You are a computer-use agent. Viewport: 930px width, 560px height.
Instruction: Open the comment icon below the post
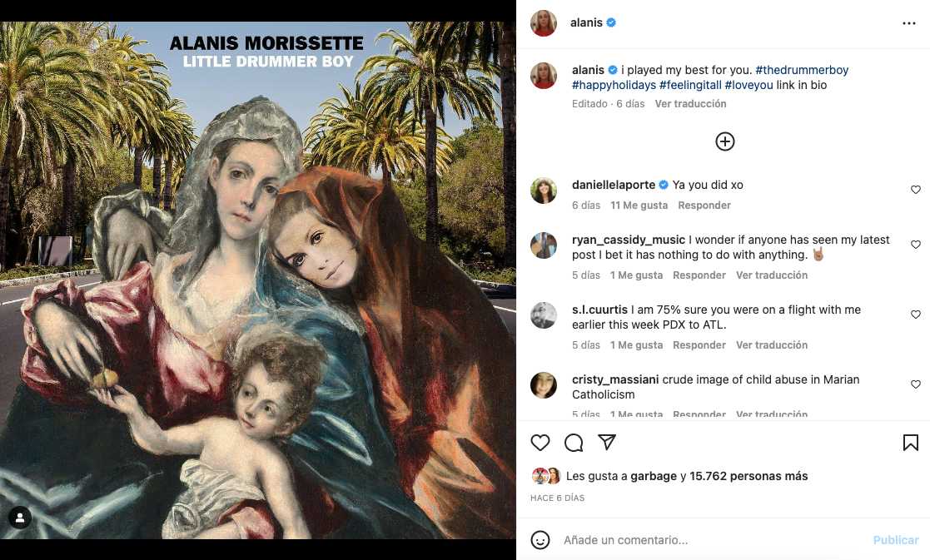click(x=574, y=443)
